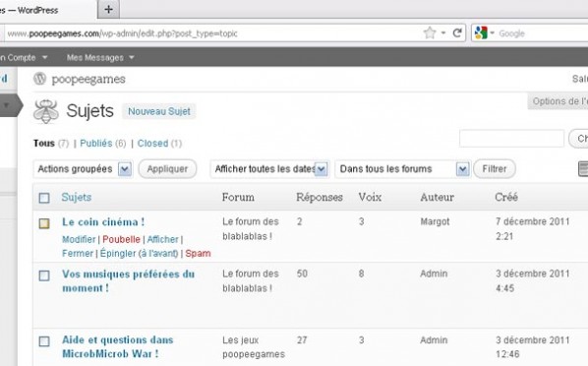
Task: Open Vos musiques préférées du moment topic
Action: [128, 281]
